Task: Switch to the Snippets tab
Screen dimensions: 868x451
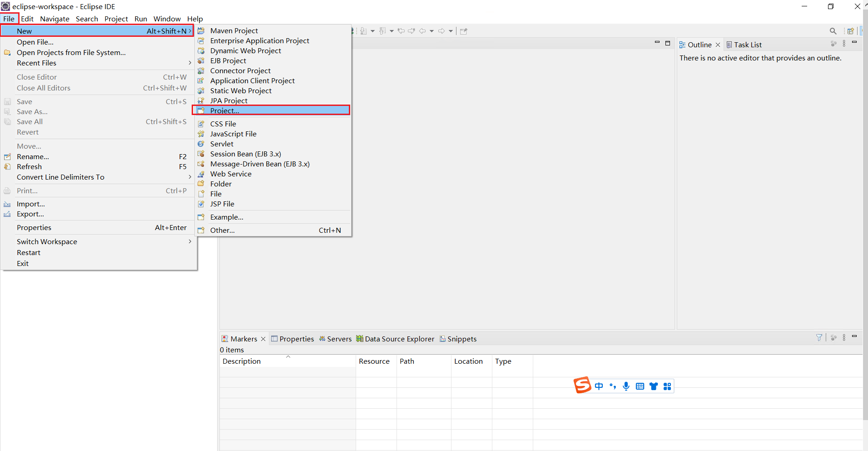Action: pyautogui.click(x=458, y=339)
